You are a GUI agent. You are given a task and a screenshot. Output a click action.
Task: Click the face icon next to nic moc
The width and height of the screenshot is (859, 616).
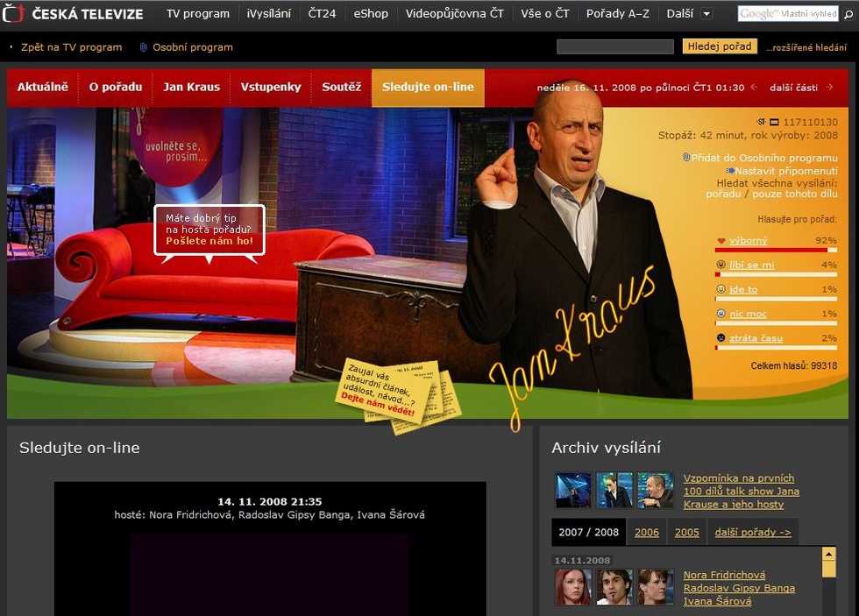721,314
